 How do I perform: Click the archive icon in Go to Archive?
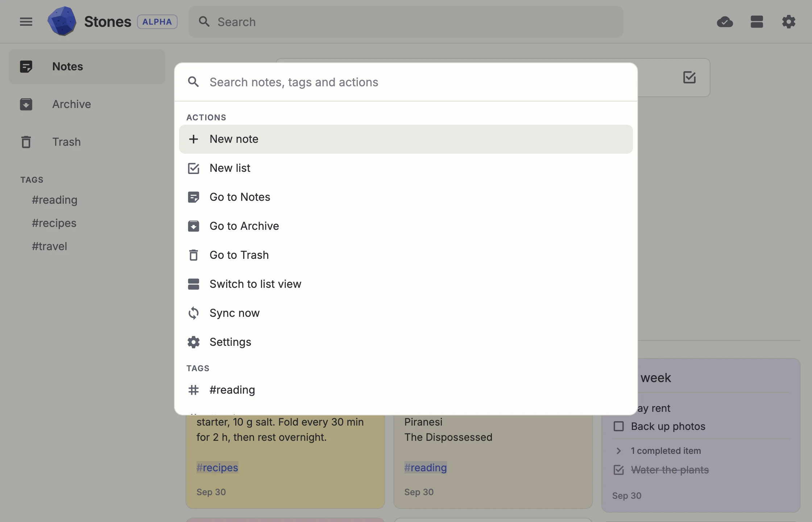click(194, 226)
